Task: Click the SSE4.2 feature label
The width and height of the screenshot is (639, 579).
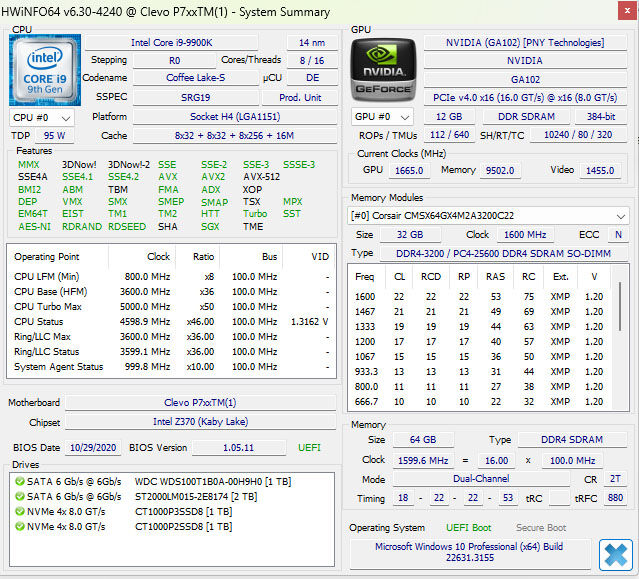Action: click(123, 177)
